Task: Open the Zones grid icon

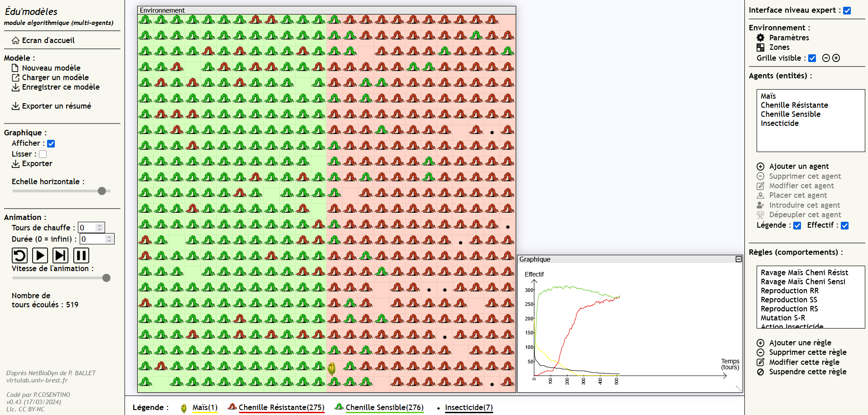Action: pyautogui.click(x=761, y=47)
